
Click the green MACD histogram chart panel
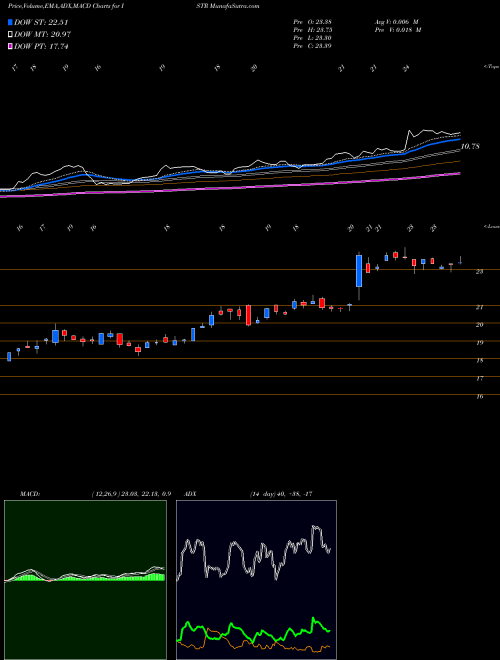coord(85,580)
